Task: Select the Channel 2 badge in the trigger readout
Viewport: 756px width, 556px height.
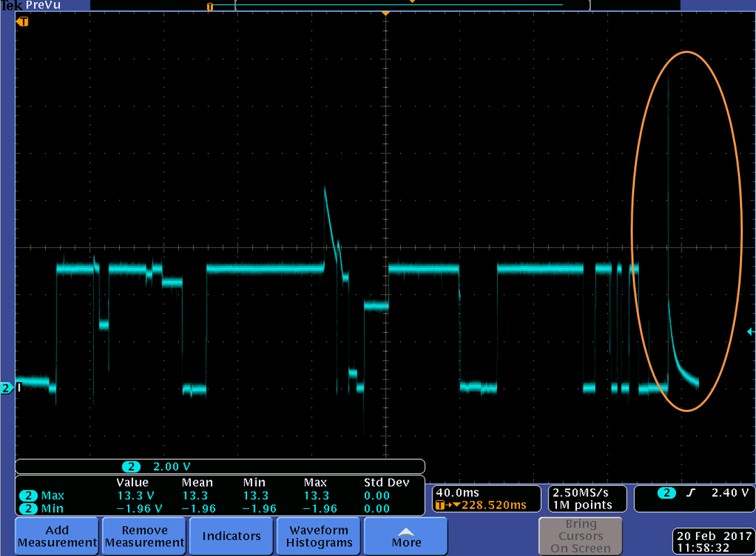Action: (666, 492)
